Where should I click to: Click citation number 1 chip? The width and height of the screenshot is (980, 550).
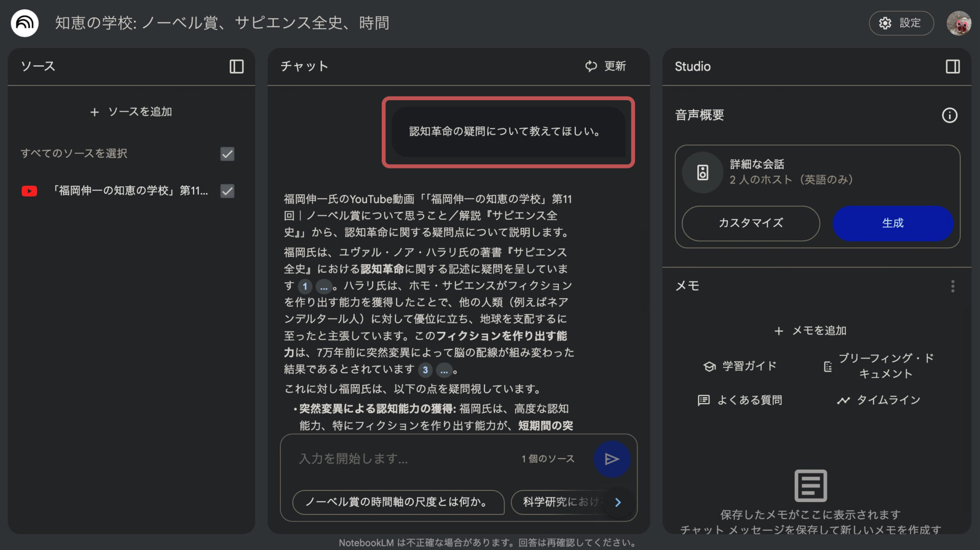(x=305, y=286)
